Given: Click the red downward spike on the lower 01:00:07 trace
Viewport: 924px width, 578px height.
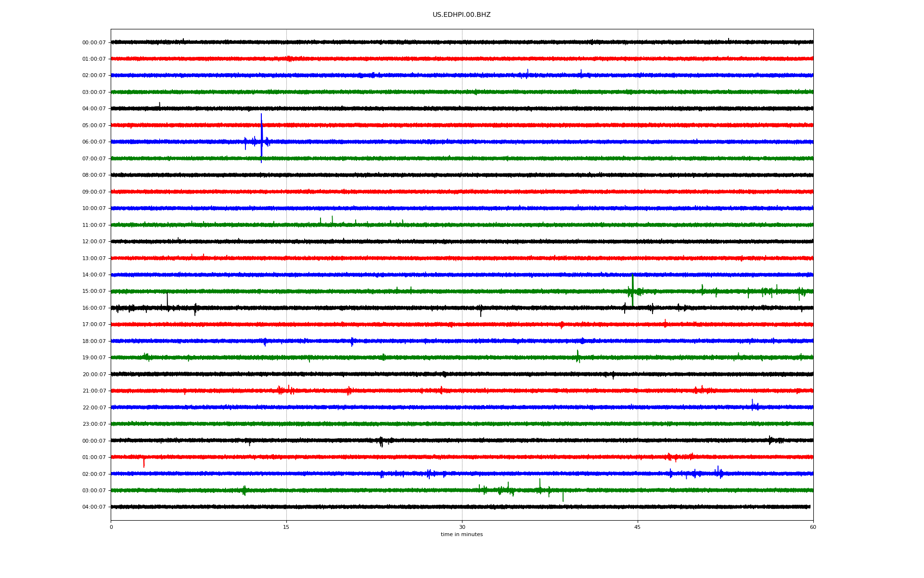Looking at the screenshot, I should [x=143, y=462].
